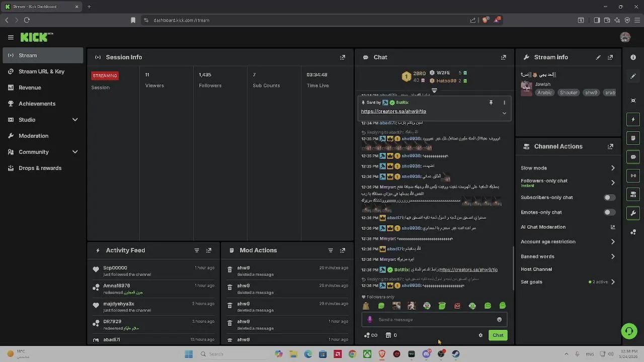The image size is (644, 362).
Task: Click the info icon in right sidebar
Action: [x=633, y=57]
